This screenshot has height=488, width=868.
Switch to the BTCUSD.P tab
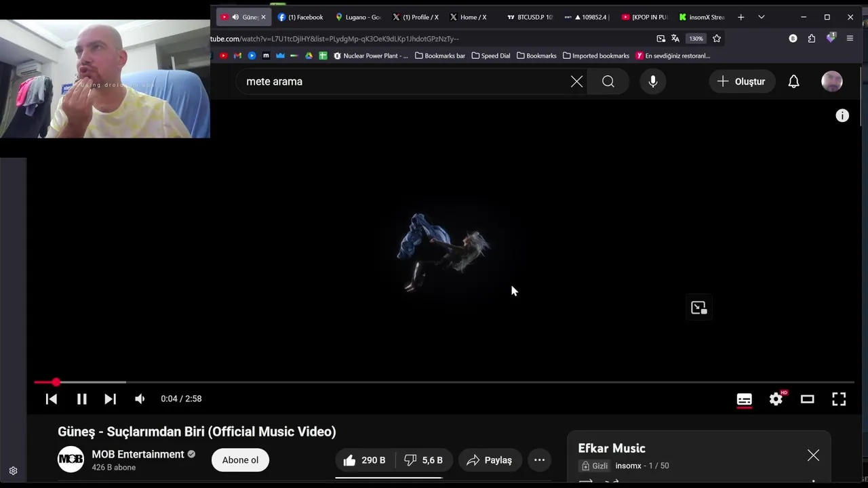point(530,17)
